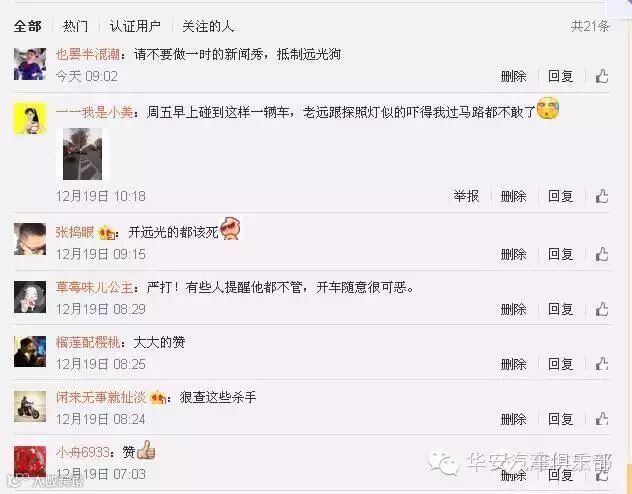Screen dimensions: 632x494
Task: Reply to the 狠查这些杀手 comment
Action: (560, 419)
